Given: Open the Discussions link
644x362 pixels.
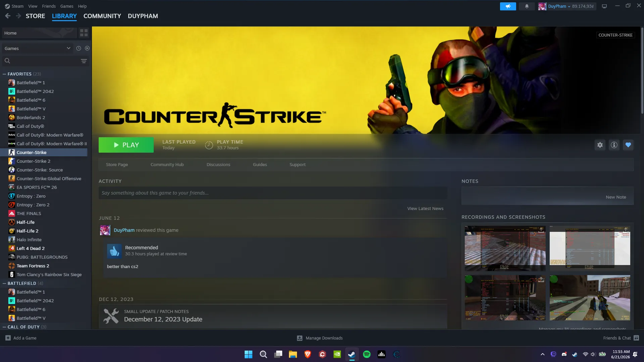Looking at the screenshot, I should tap(218, 164).
